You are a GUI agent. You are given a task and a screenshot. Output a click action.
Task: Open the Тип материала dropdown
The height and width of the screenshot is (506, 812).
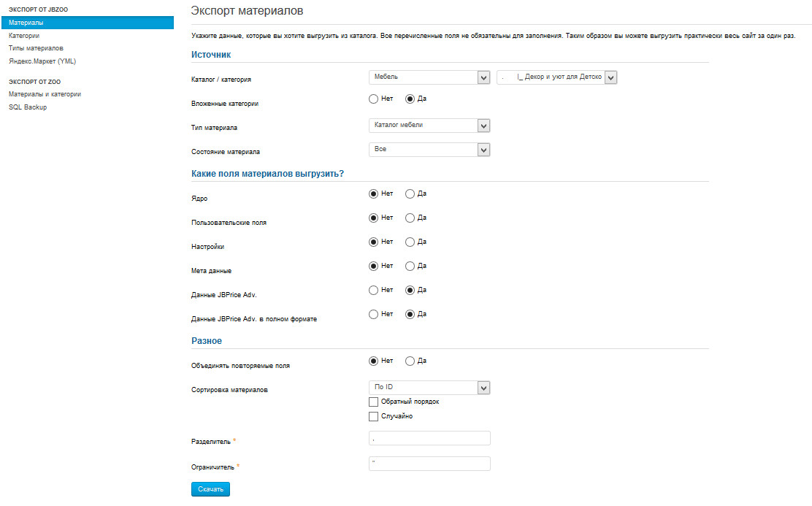(429, 126)
